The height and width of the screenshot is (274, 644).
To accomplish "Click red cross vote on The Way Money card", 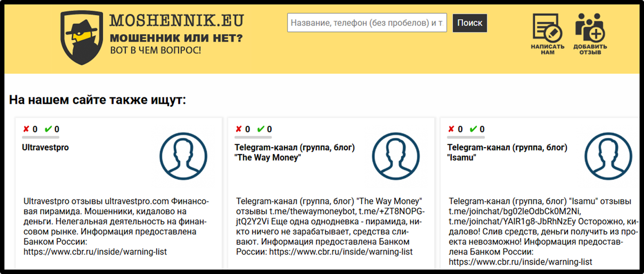I will (x=239, y=129).
